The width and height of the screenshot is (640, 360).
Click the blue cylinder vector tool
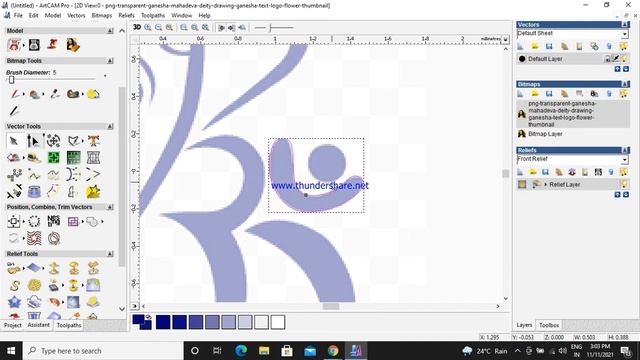(x=34, y=191)
